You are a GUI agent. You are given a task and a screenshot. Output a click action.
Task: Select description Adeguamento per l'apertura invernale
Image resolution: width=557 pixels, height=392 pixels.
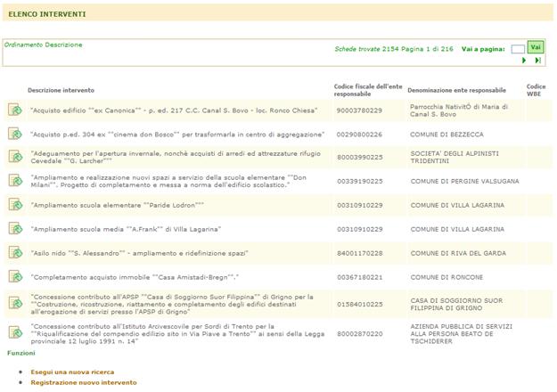click(x=176, y=158)
